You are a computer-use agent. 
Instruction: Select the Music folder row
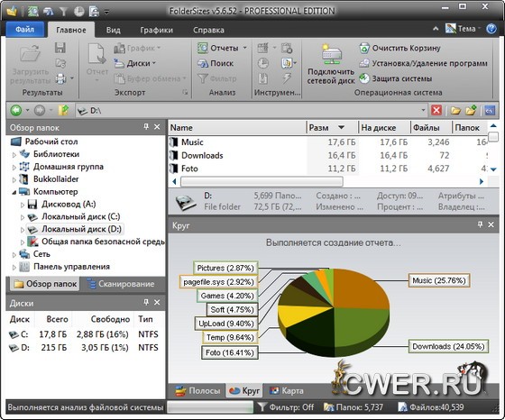(x=328, y=142)
